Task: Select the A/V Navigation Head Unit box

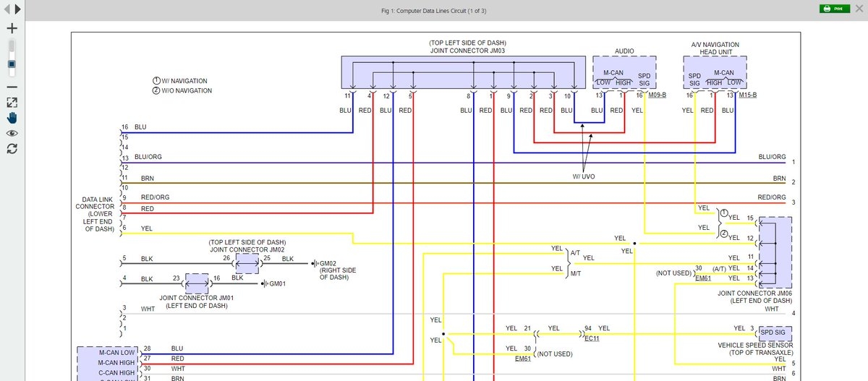Action: pos(715,73)
